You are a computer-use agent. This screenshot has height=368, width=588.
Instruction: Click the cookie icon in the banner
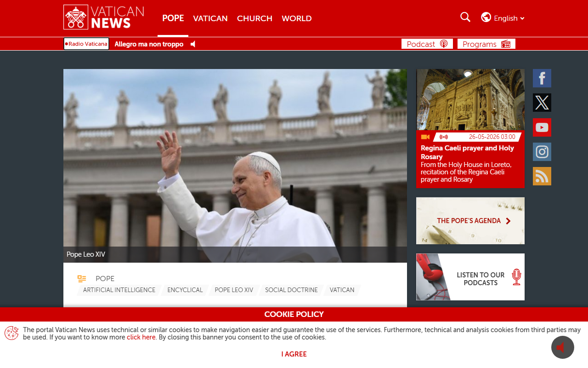coord(11,333)
